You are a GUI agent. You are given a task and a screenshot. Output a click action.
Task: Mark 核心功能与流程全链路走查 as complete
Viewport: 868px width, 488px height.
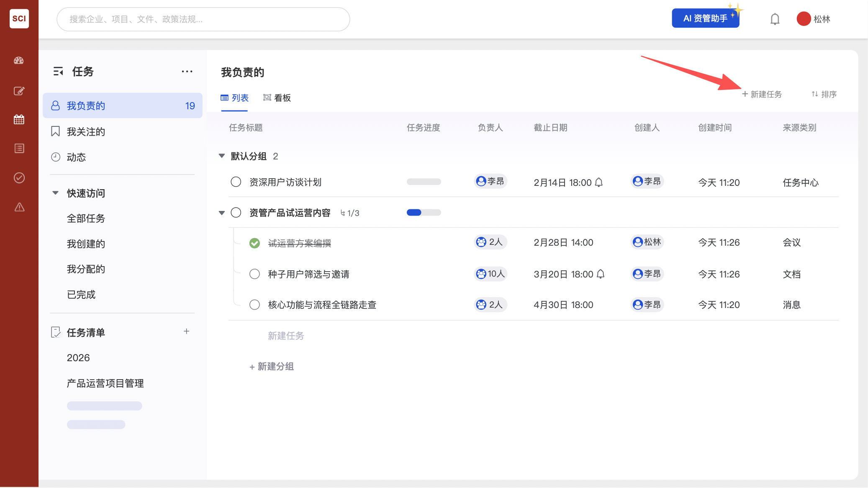(254, 305)
